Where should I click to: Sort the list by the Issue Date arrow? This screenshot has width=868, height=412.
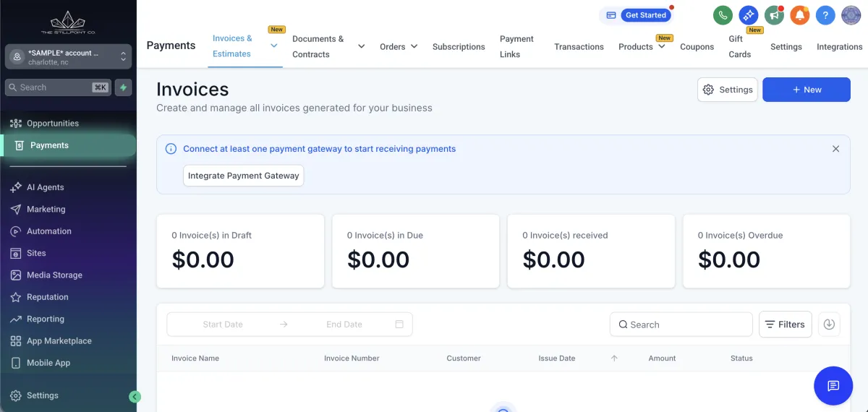614,359
